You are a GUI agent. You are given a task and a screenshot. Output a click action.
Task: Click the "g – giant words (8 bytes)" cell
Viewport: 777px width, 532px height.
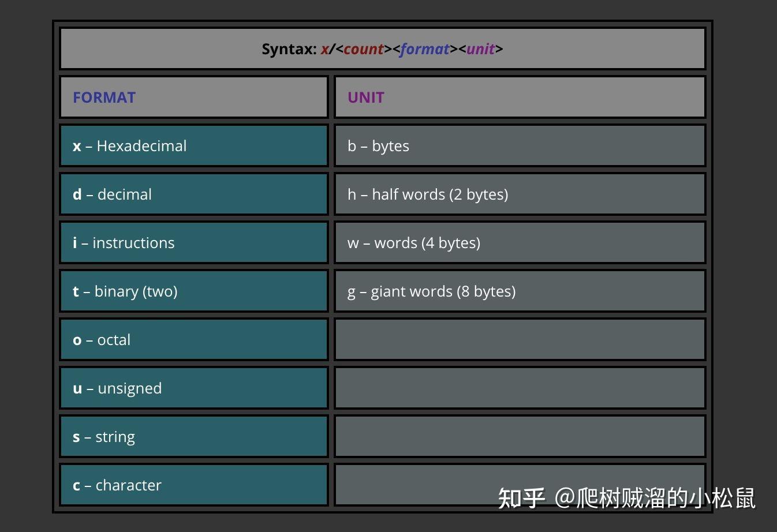pyautogui.click(x=518, y=291)
